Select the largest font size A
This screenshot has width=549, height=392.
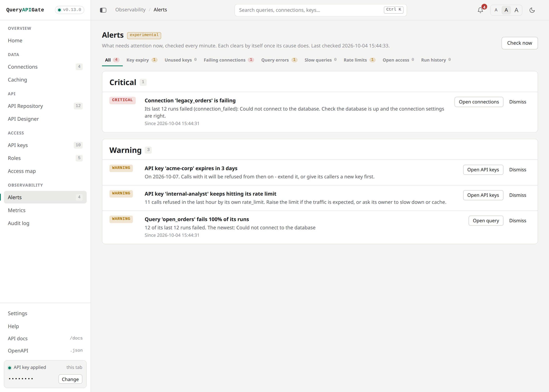516,10
